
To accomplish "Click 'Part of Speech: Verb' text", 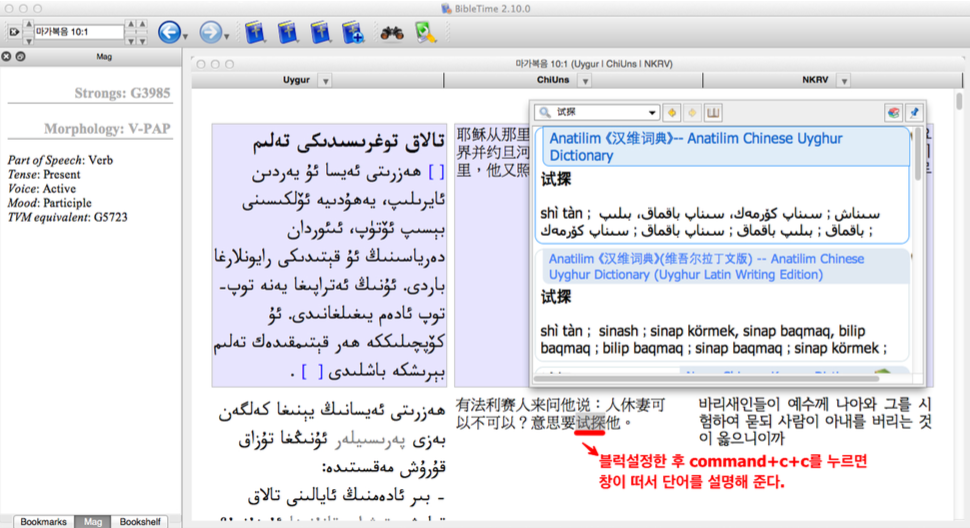I will pyautogui.click(x=60, y=160).
